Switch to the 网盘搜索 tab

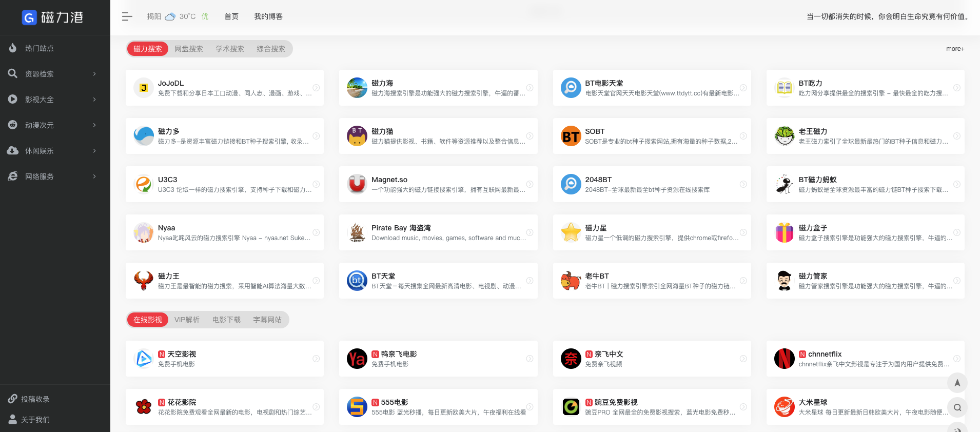tap(189, 49)
